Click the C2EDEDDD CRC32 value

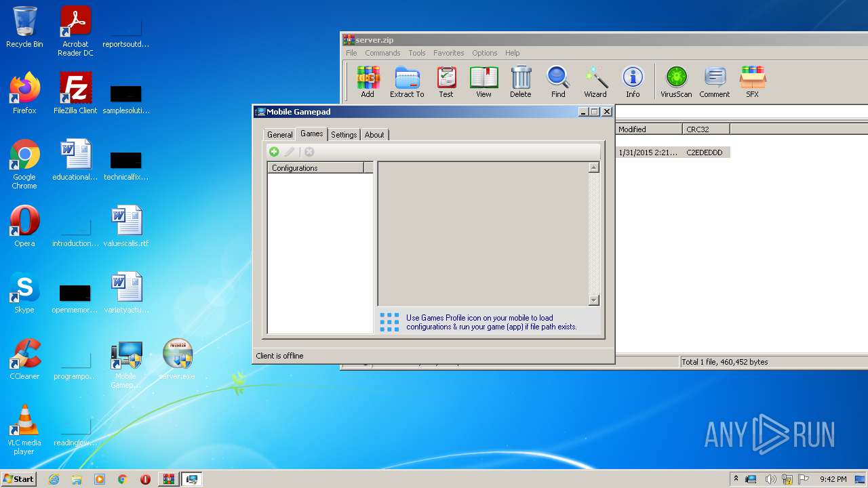705,152
